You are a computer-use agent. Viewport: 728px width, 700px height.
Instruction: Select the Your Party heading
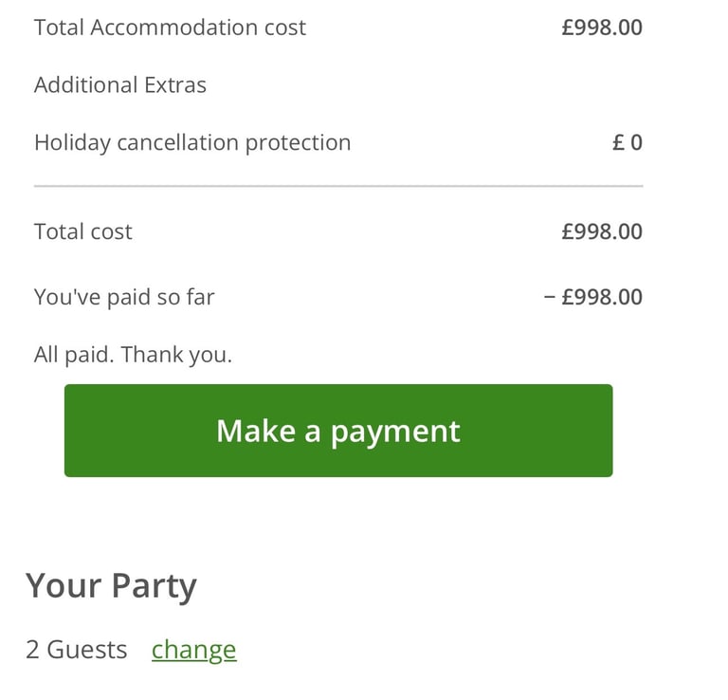coord(112,586)
